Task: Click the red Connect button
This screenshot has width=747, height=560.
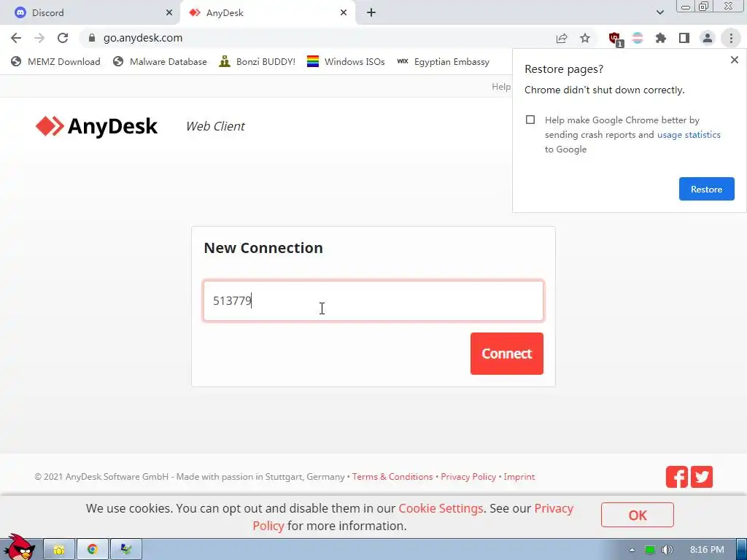Action: coord(506,354)
